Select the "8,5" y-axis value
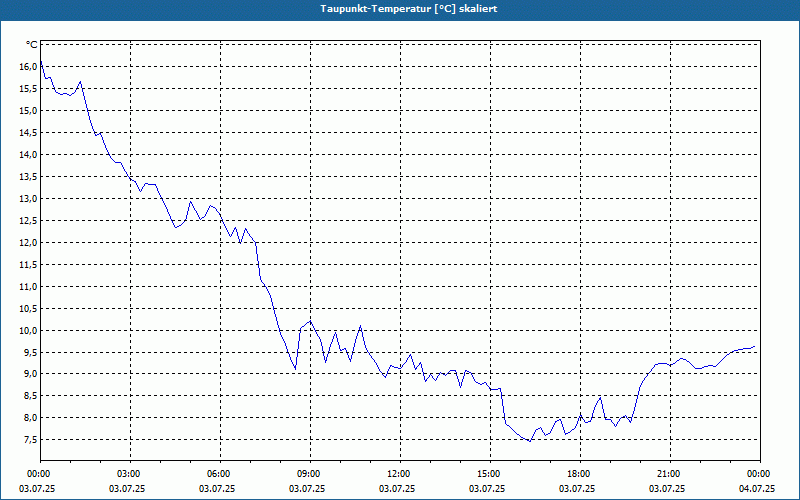The width and height of the screenshot is (800, 500). [31, 396]
